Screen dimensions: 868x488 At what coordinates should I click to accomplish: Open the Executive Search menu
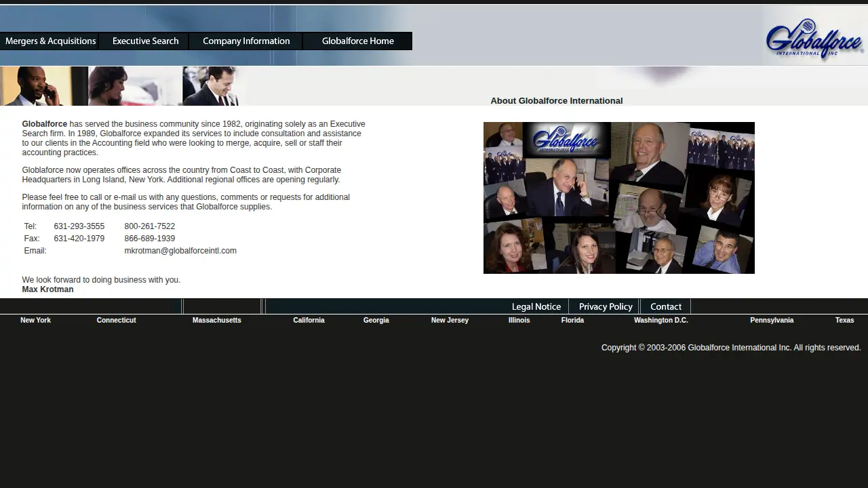pyautogui.click(x=144, y=41)
